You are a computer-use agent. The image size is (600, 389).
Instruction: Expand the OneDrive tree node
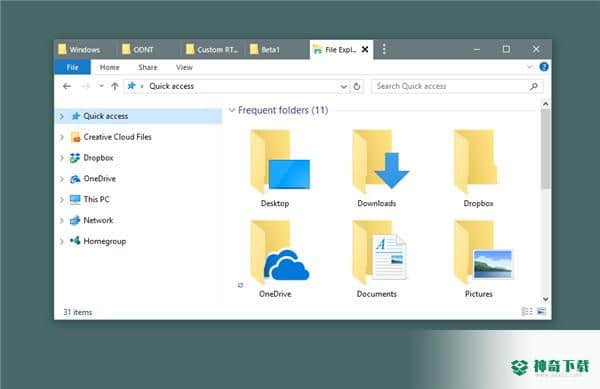tap(62, 179)
